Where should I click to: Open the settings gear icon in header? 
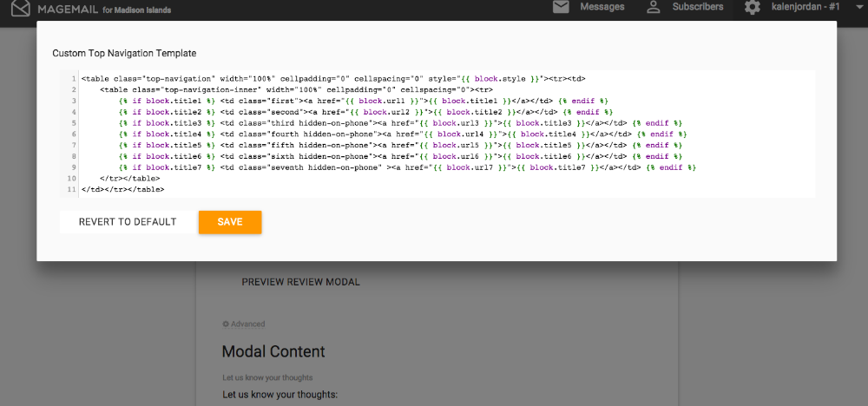click(753, 8)
